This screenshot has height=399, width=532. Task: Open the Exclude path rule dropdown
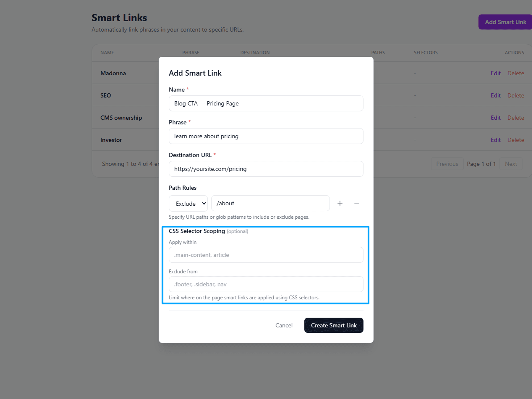pyautogui.click(x=188, y=203)
